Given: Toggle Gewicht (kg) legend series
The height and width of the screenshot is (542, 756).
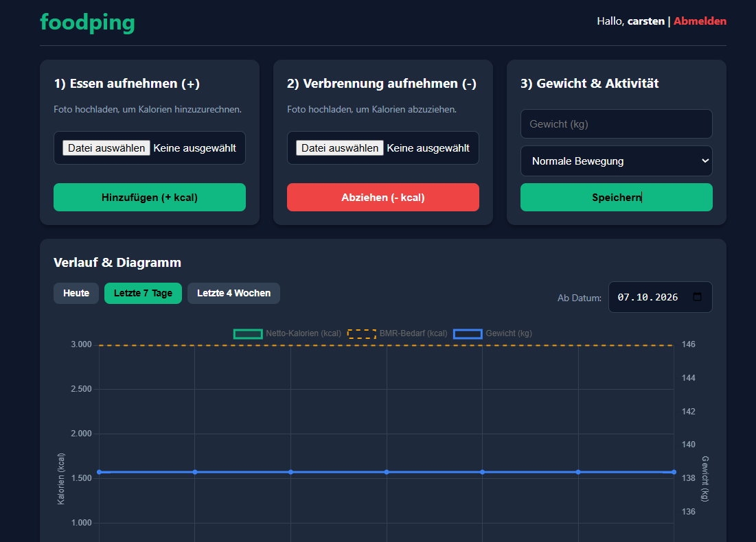Looking at the screenshot, I should (x=493, y=333).
